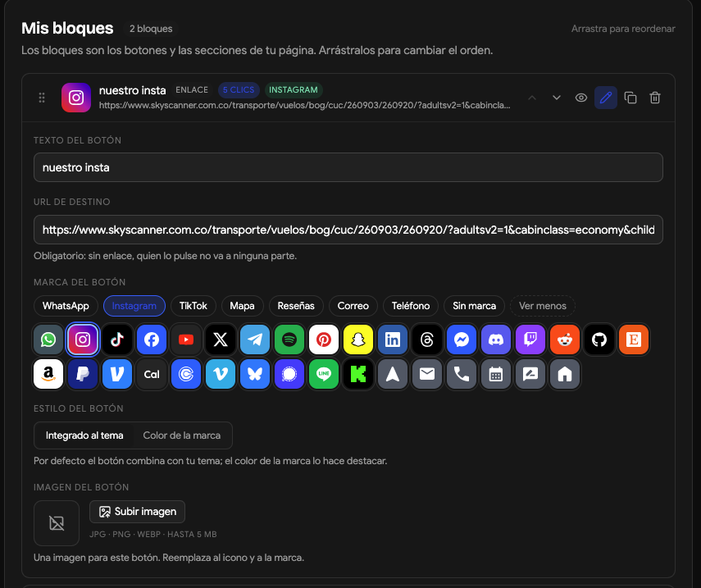The image size is (701, 588).
Task: Pick the Messenger brand icon
Action: tap(462, 340)
